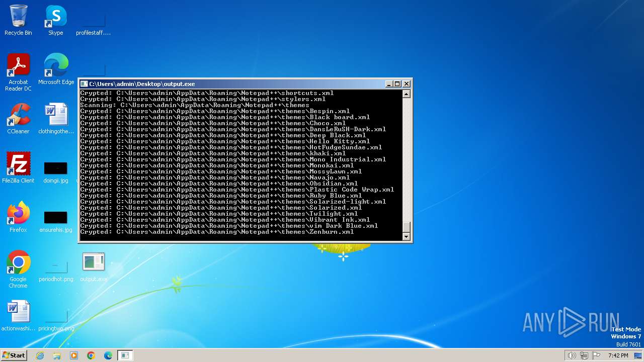Open Windows Explorer from taskbar
The image size is (644, 362).
[x=57, y=355]
